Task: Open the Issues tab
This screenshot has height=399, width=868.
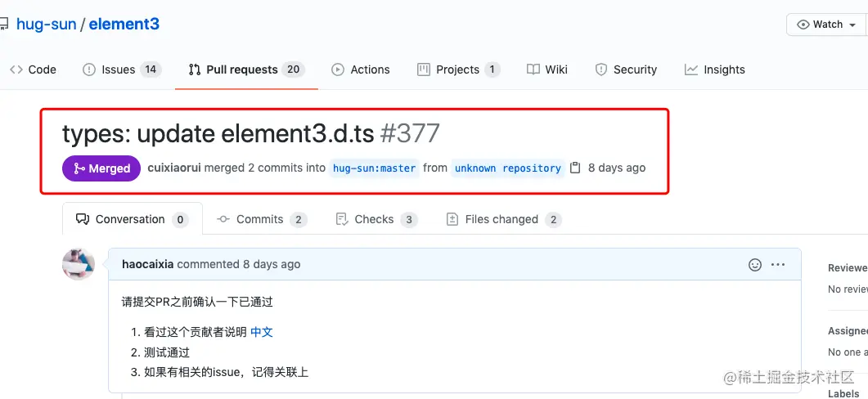Action: click(x=122, y=69)
